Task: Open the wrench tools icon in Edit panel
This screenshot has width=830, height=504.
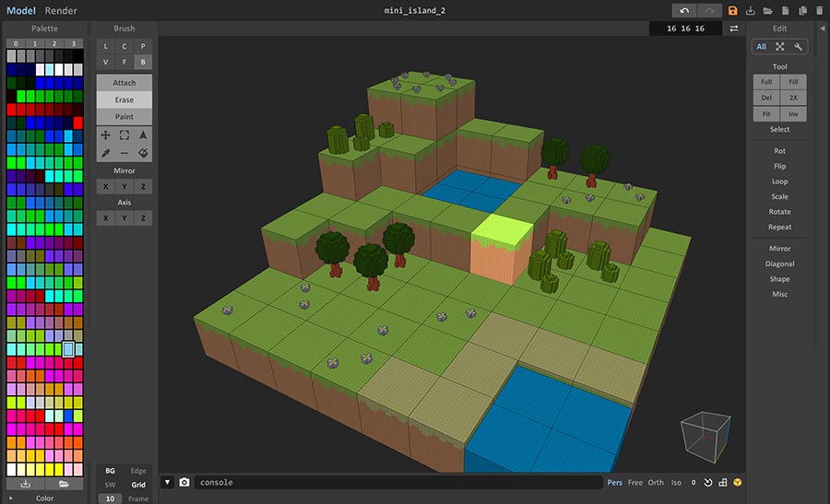Action: (799, 46)
